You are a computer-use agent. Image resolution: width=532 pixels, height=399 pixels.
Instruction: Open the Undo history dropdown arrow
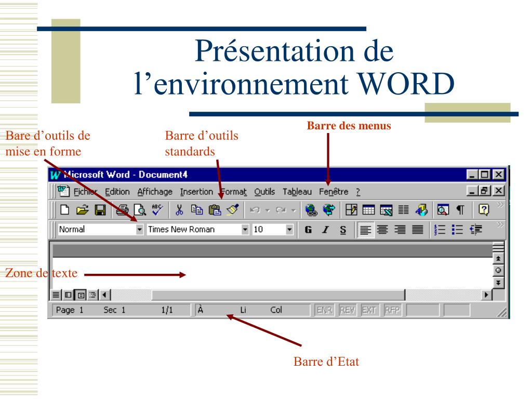tap(268, 211)
